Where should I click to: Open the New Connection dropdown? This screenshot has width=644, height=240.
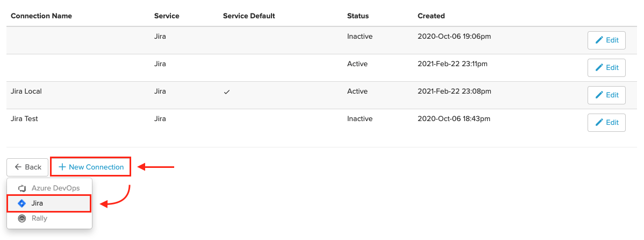tap(91, 167)
